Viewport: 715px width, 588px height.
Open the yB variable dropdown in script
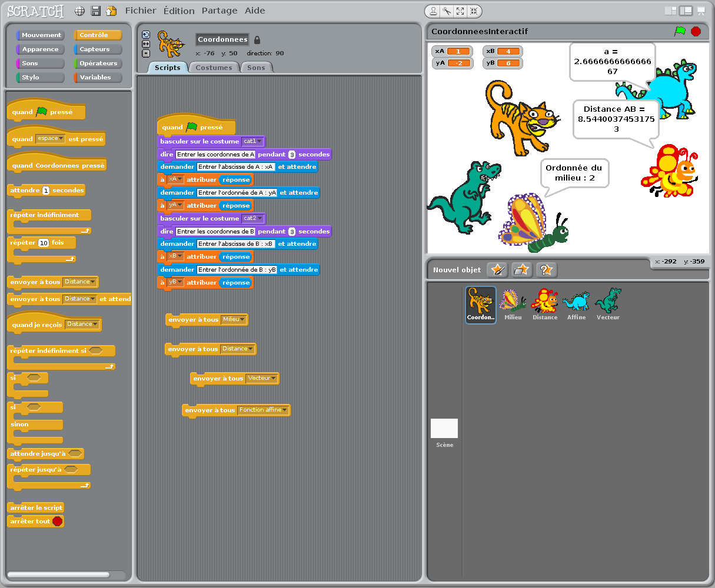[x=175, y=282]
